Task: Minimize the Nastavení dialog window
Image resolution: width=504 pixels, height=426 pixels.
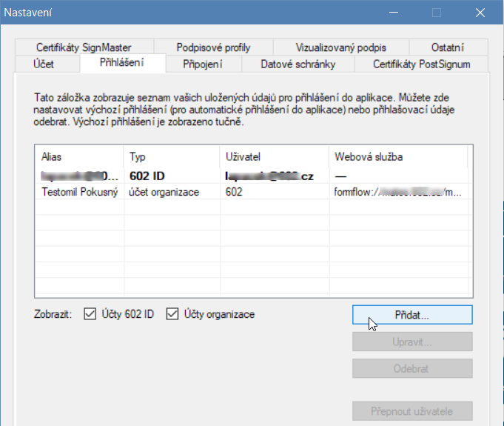Action: (x=393, y=13)
